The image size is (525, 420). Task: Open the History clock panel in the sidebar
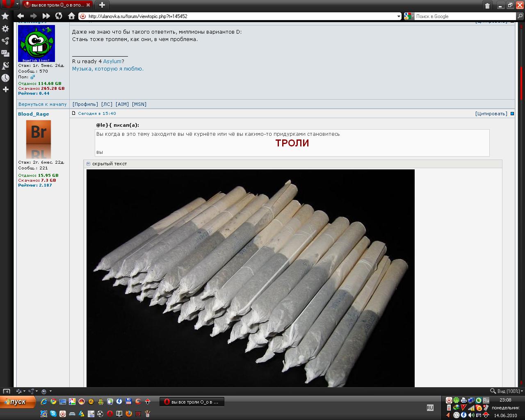(x=5, y=78)
